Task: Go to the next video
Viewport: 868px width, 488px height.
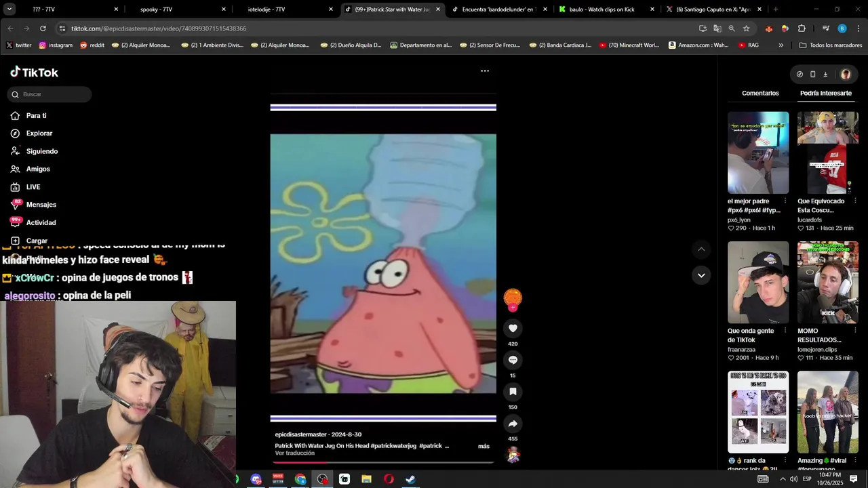Action: [701, 275]
